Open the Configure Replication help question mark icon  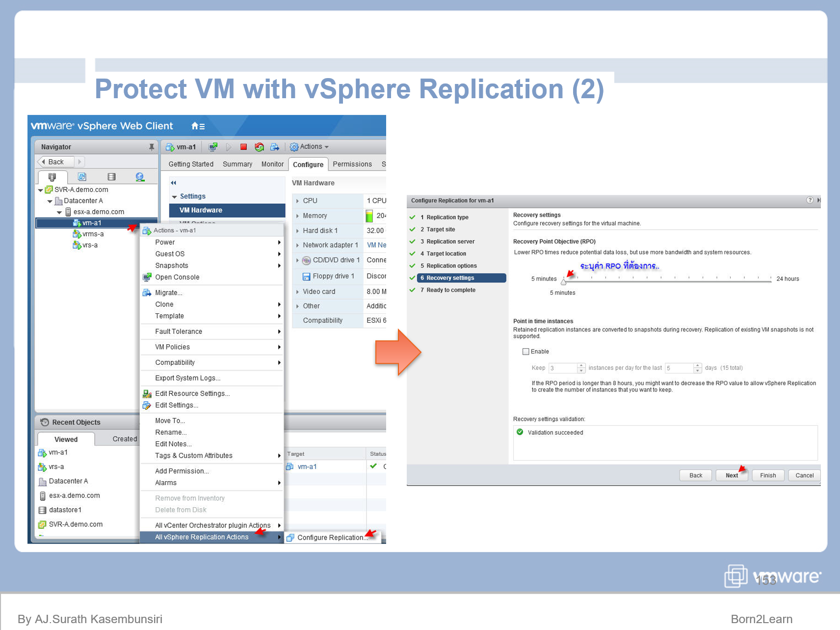tap(810, 200)
